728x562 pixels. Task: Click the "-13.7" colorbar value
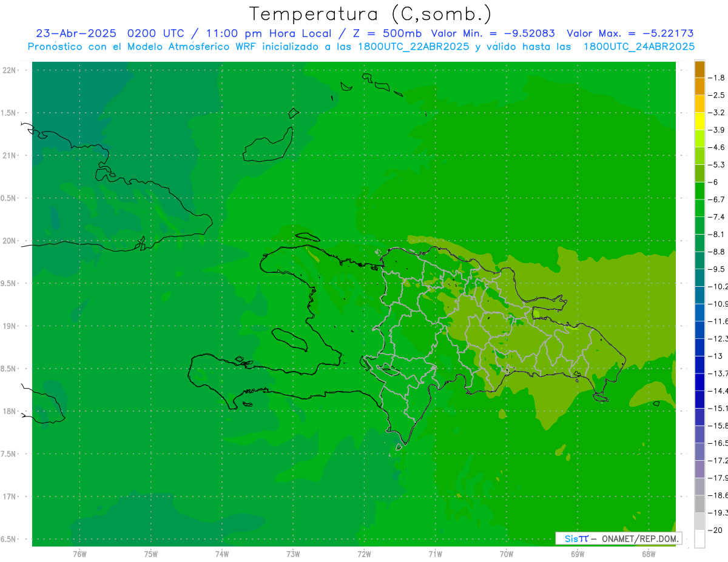pyautogui.click(x=718, y=373)
